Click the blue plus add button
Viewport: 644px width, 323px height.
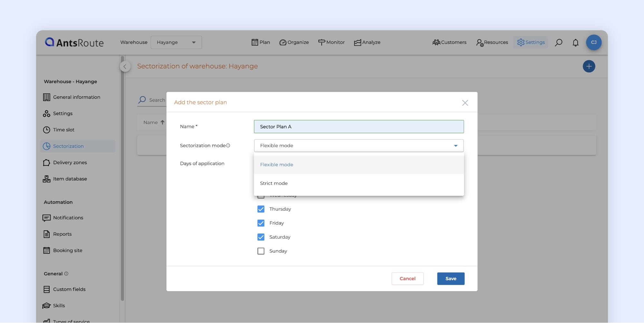pos(589,66)
